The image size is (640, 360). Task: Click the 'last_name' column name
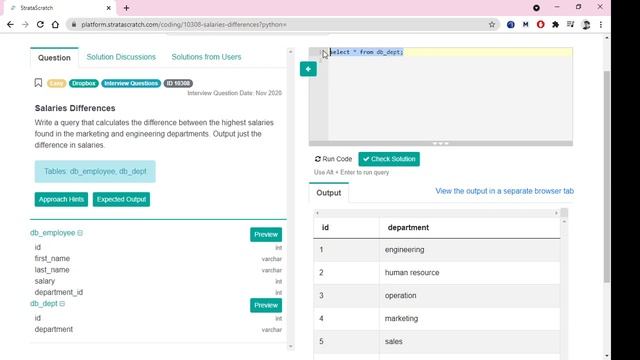pyautogui.click(x=52, y=270)
